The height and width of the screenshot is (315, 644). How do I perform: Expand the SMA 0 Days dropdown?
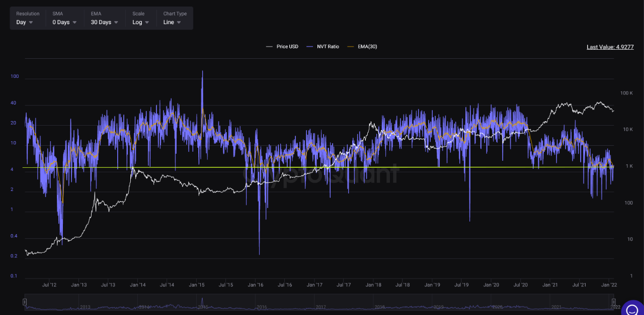click(64, 22)
